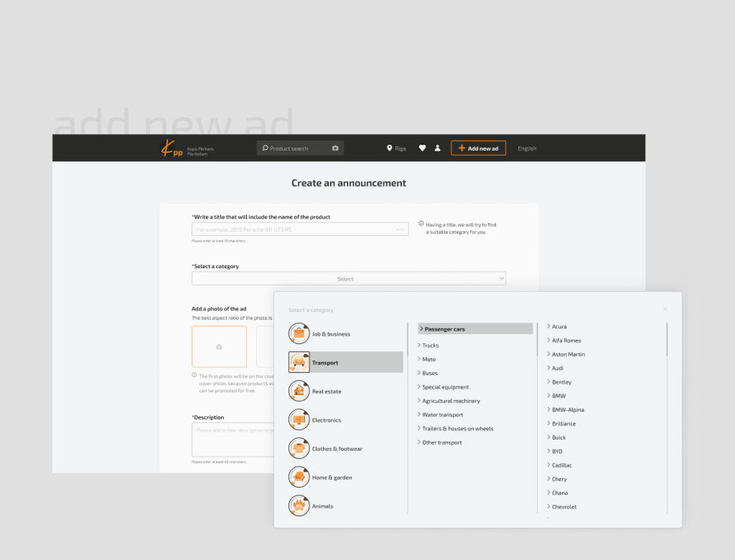This screenshot has height=560, width=735.
Task: Pick BMW from the brand list
Action: point(558,396)
